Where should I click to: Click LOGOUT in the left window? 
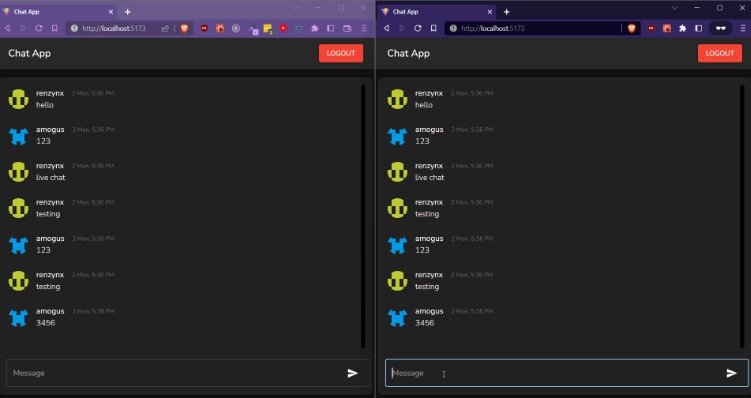(341, 53)
